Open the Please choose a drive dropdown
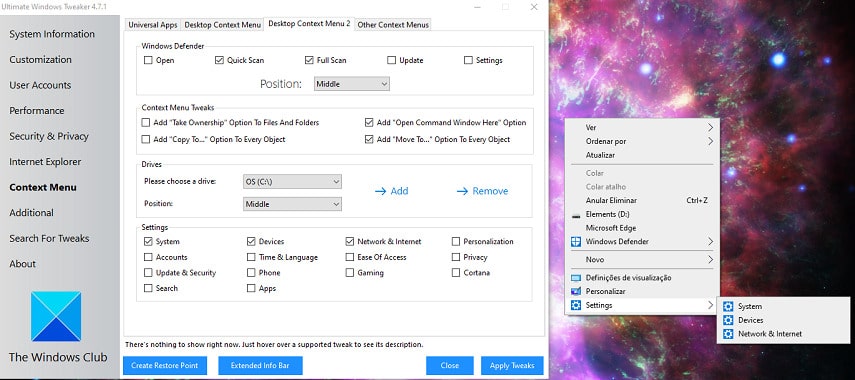This screenshot has width=855, height=380. [292, 182]
